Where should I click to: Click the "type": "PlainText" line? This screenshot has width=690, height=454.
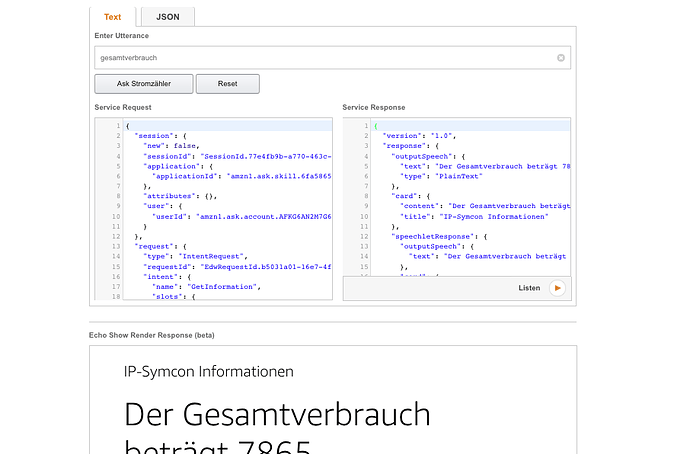(x=441, y=176)
